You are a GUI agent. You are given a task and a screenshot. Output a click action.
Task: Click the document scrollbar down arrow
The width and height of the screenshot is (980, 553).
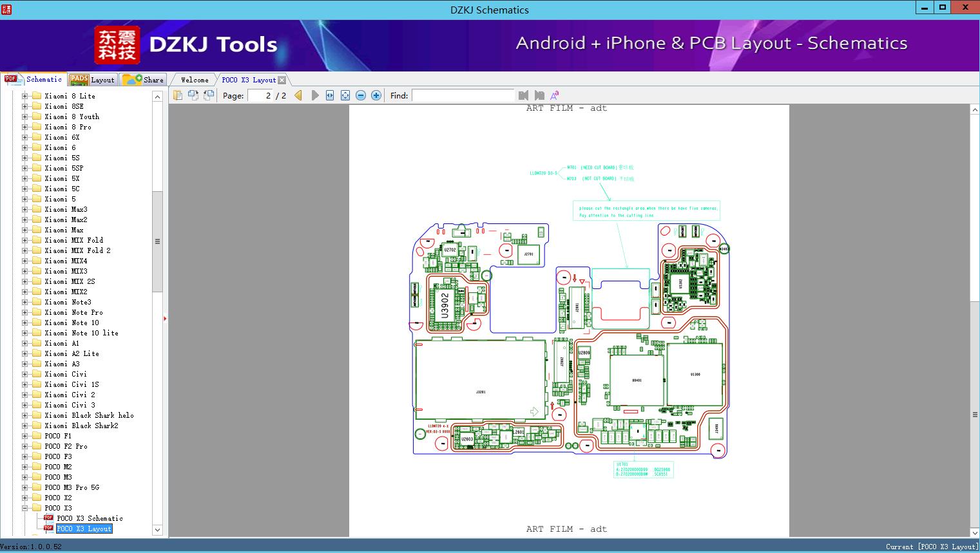[x=975, y=533]
